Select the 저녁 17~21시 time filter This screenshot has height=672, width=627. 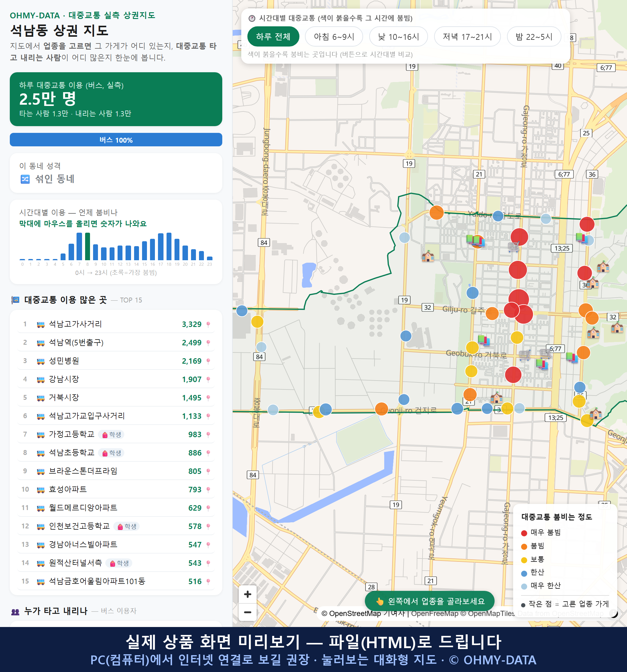coord(467,36)
